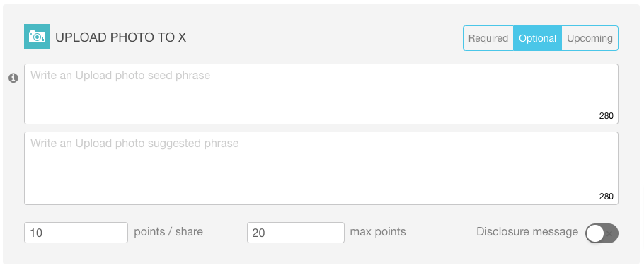The height and width of the screenshot is (268, 644).
Task: Select the Required option
Action: pos(488,38)
